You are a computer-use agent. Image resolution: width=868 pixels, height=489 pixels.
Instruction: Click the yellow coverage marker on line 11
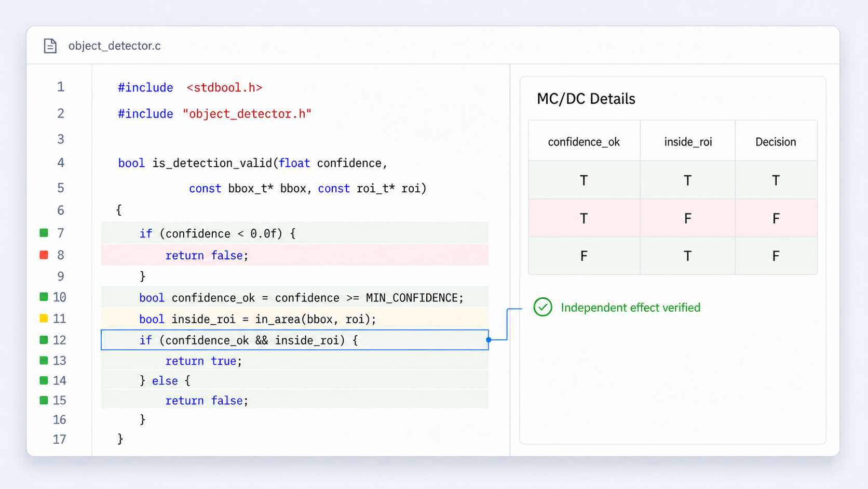click(44, 318)
